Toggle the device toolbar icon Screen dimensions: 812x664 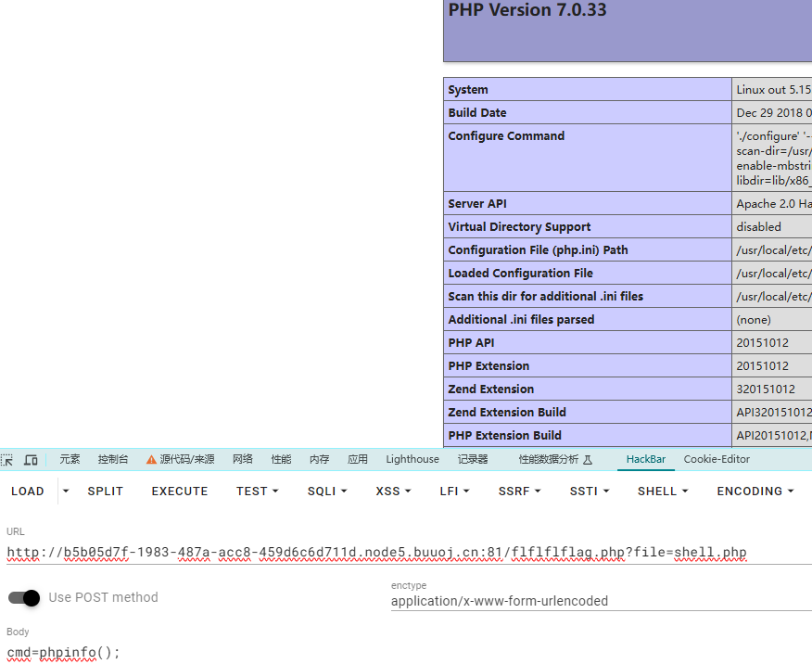pos(31,460)
